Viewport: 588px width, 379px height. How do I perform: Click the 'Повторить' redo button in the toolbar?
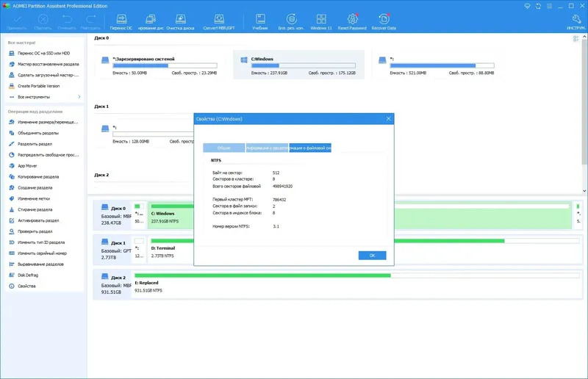point(90,22)
